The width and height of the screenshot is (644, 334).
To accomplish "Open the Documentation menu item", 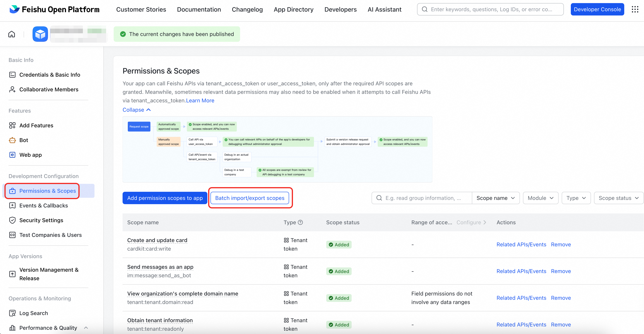I will coord(199,9).
